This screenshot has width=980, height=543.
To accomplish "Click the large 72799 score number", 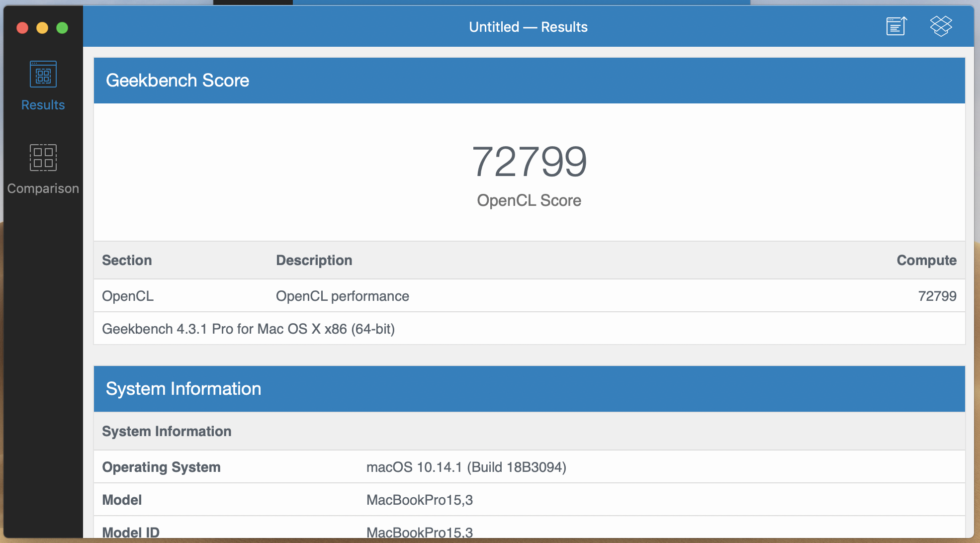I will coord(529,162).
